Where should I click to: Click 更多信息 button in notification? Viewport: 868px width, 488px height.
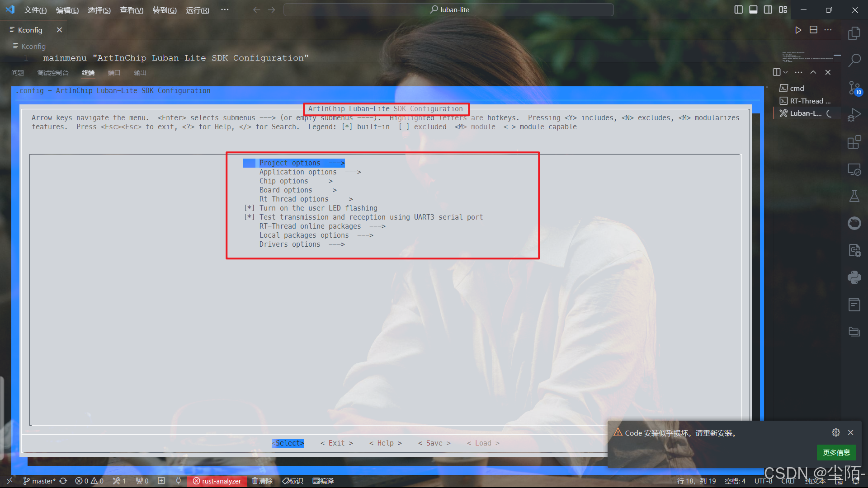836,452
